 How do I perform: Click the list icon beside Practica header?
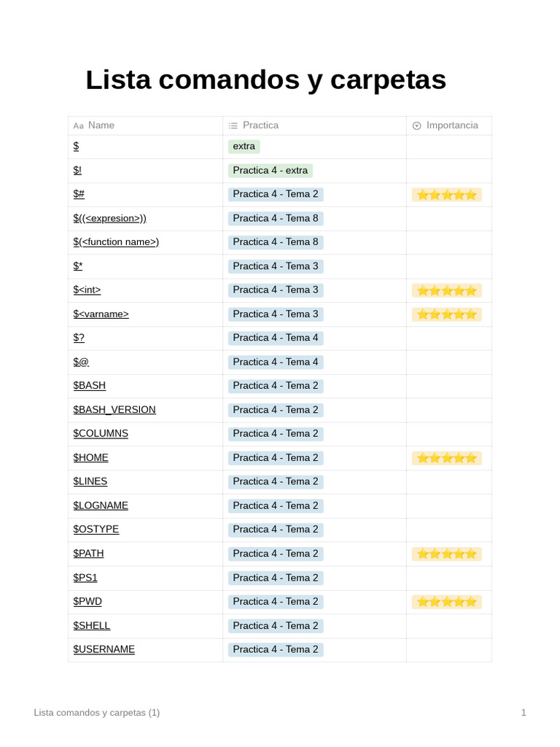click(233, 125)
